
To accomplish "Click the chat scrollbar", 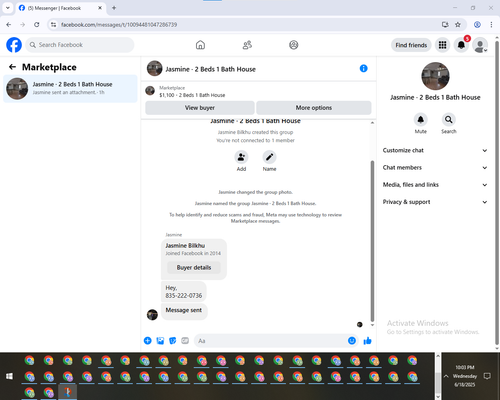I will pyautogui.click(x=372, y=240).
